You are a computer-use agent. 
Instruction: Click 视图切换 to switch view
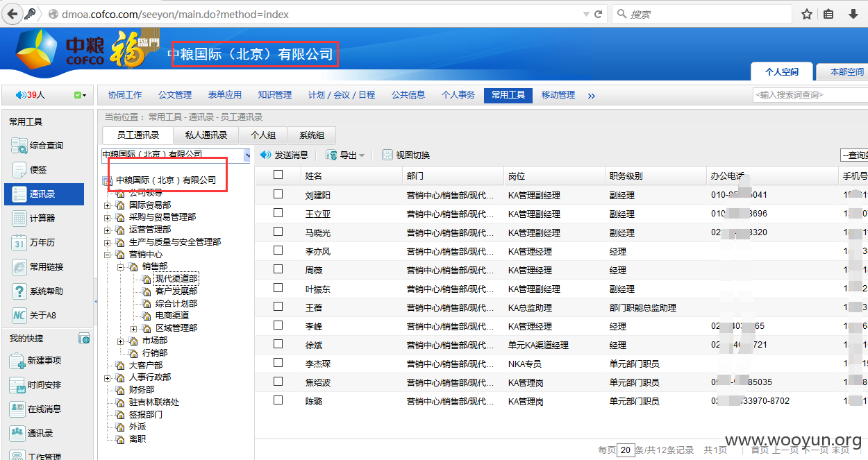[406, 155]
